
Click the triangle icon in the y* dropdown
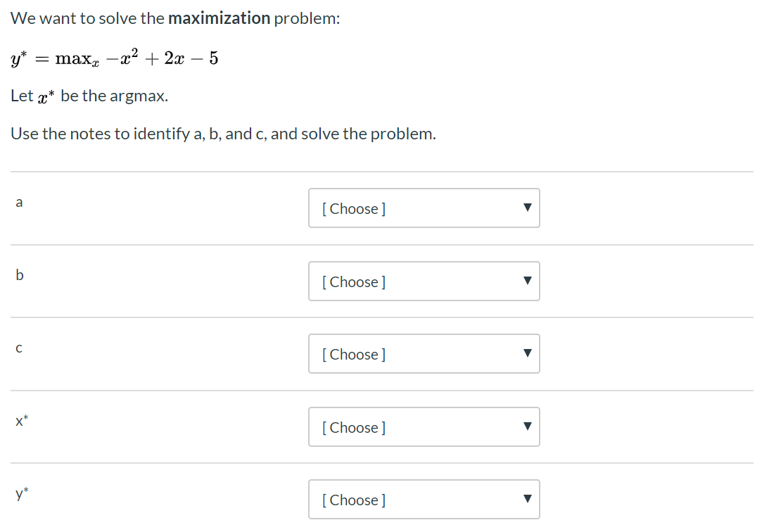(x=527, y=500)
